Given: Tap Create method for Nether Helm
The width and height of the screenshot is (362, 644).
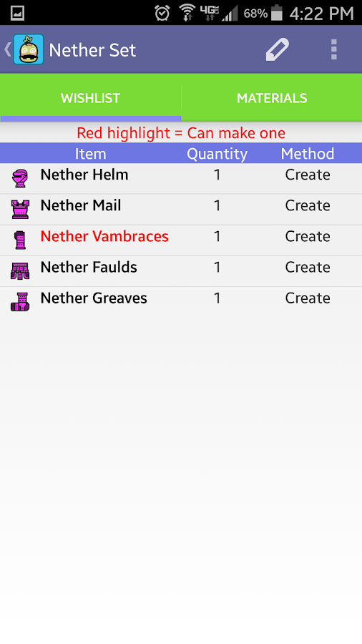Looking at the screenshot, I should [308, 175].
